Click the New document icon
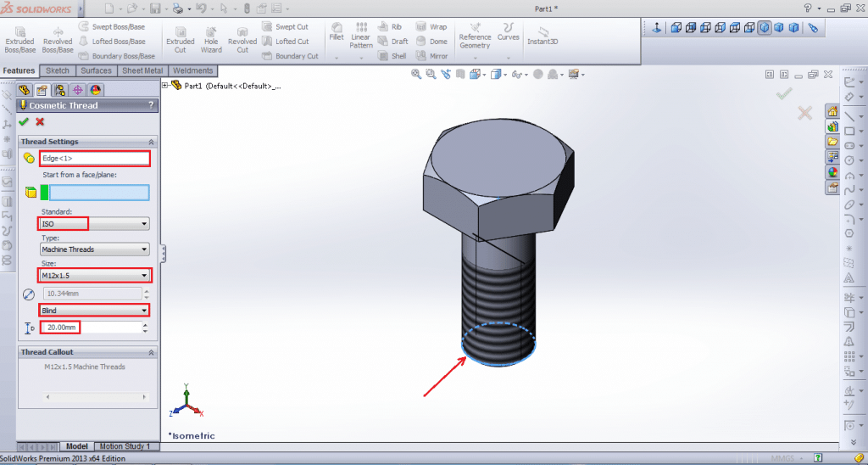Screen dimensions: 868x465 coord(109,8)
